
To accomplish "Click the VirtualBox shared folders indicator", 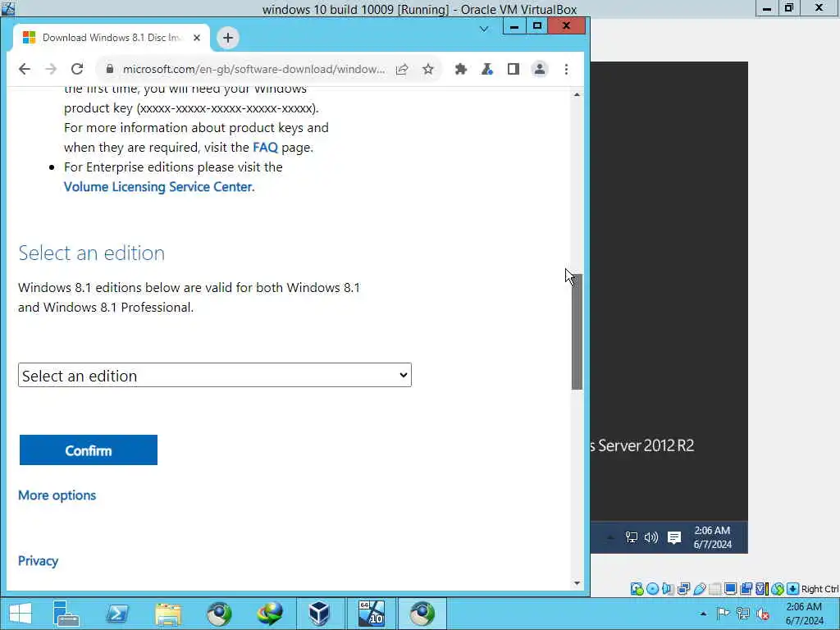I will (x=714, y=589).
